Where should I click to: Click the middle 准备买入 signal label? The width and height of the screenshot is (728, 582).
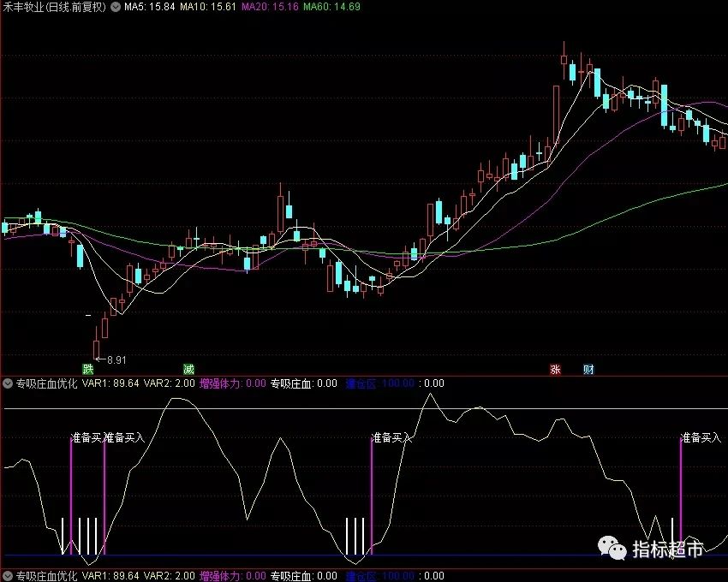click(392, 437)
